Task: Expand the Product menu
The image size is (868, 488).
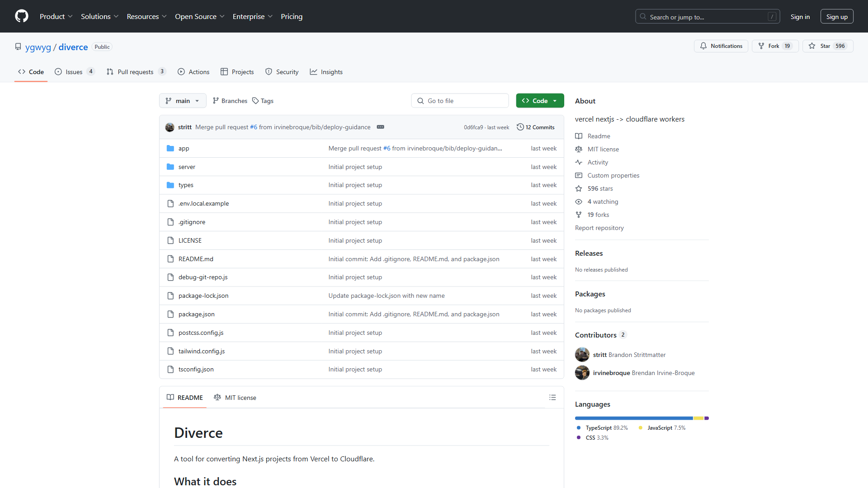Action: pyautogui.click(x=56, y=16)
